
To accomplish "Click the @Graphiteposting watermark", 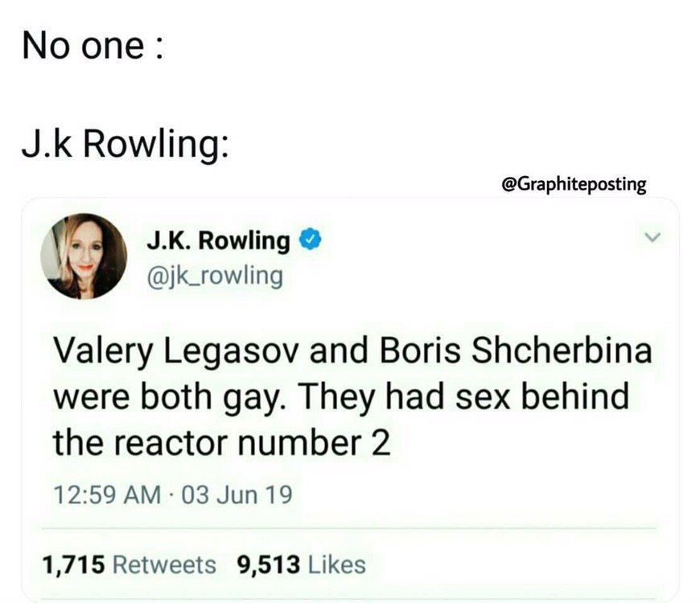I will (574, 184).
